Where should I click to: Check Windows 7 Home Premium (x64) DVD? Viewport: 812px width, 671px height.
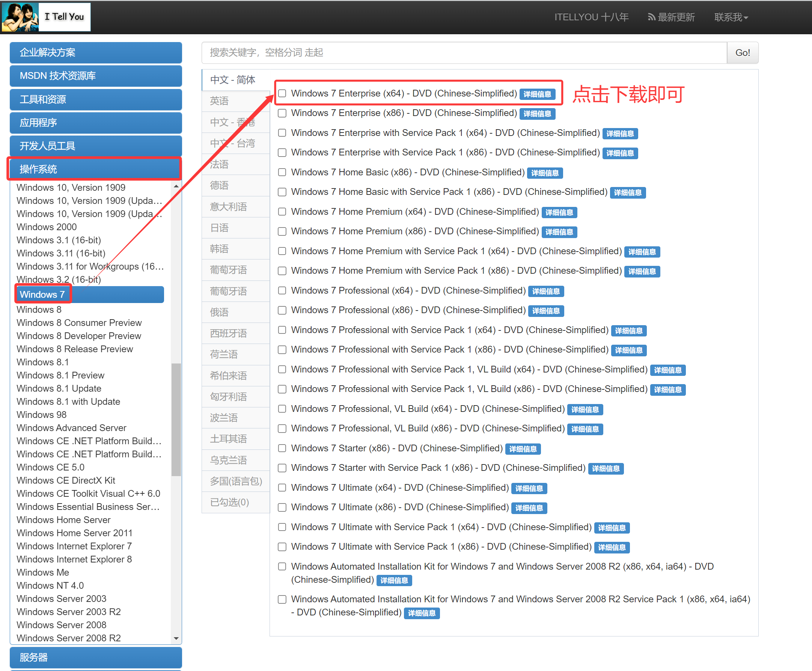282,212
